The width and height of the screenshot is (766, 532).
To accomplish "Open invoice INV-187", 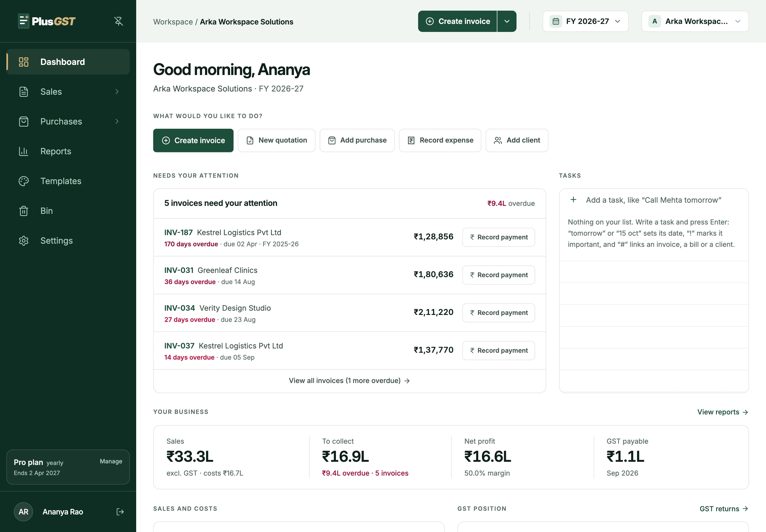I will [178, 233].
